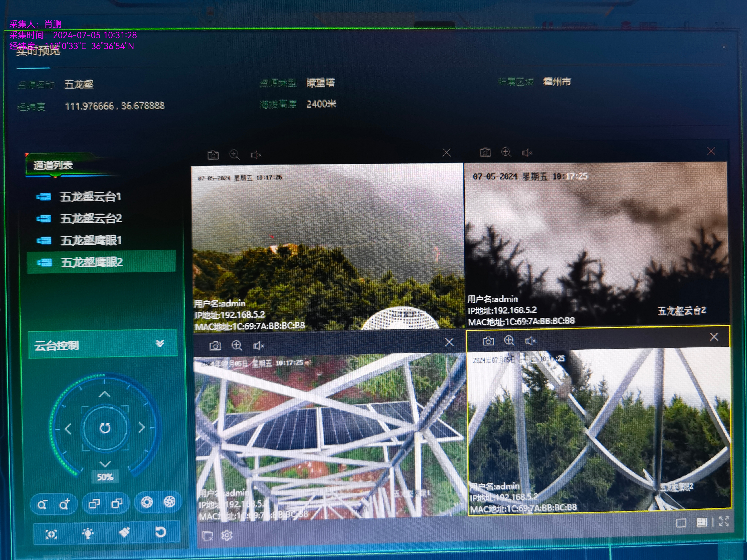Activate the wiper control button
747x560 pixels.
pos(124,532)
